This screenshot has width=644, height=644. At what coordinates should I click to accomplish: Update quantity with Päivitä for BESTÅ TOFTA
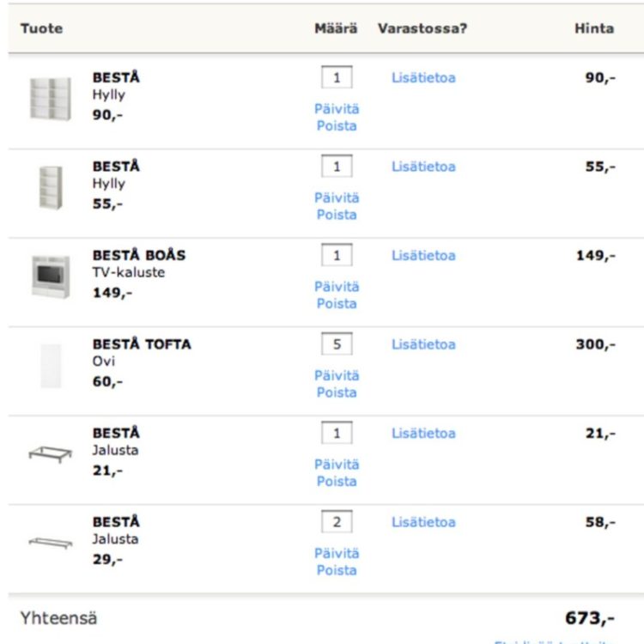[x=337, y=375]
